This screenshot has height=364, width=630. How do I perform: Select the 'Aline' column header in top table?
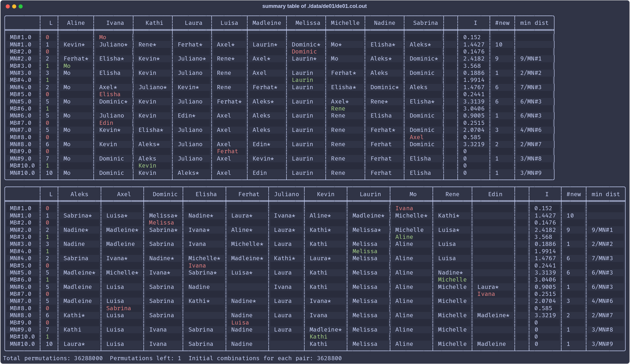(76, 23)
